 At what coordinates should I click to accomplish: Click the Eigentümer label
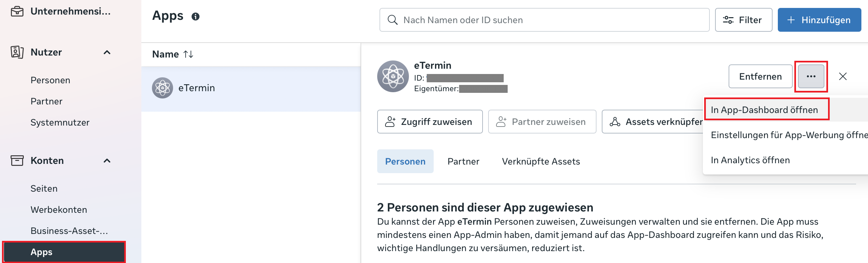pyautogui.click(x=436, y=89)
